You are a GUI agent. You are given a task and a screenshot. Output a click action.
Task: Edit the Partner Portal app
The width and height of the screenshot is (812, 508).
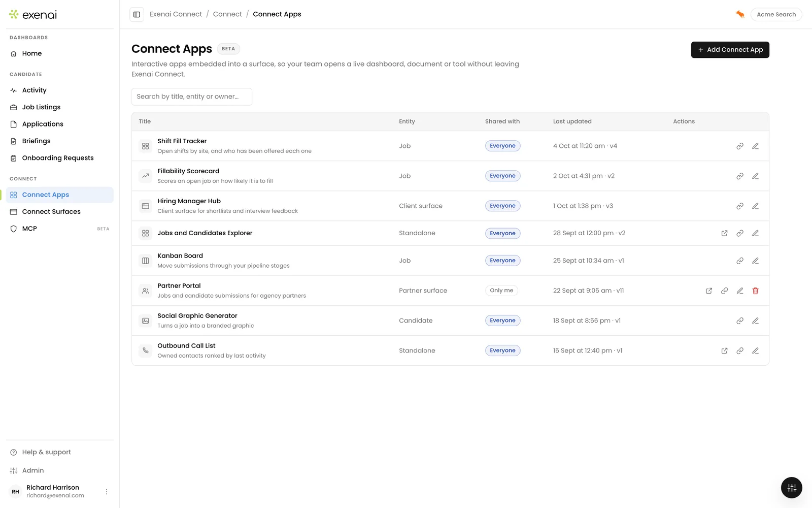[740, 291]
